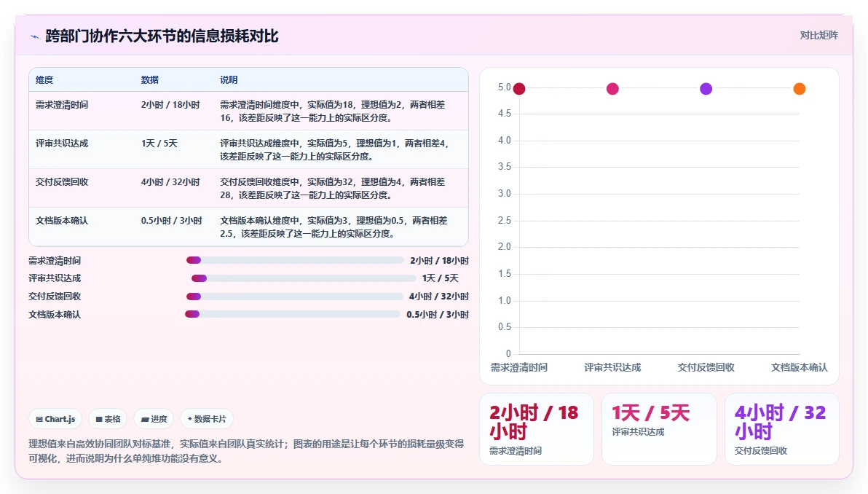Viewport: 868px width, 494px height.
Task: Click the 文档版本确认 progress bar
Action: pos(292,314)
